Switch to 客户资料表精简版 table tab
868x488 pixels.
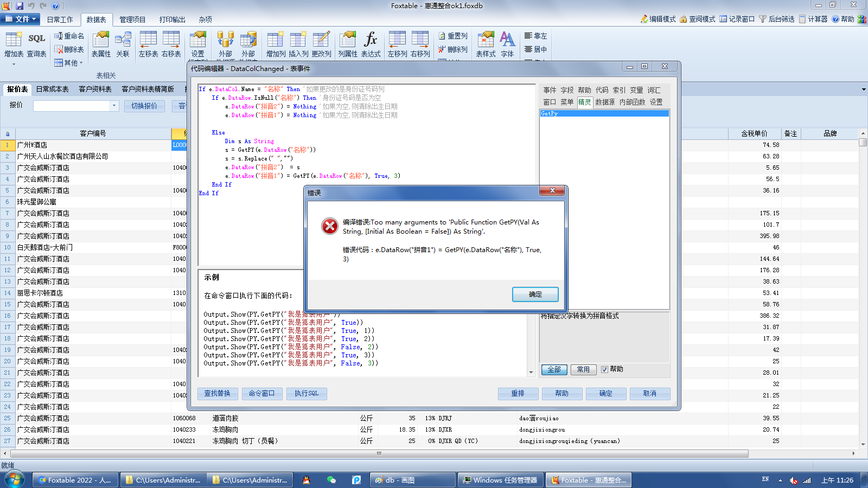point(148,89)
